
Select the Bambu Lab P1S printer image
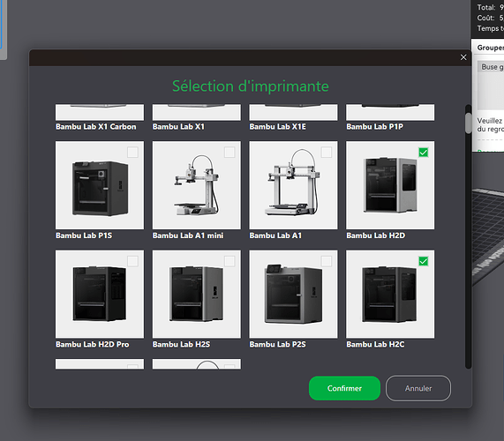[100, 185]
